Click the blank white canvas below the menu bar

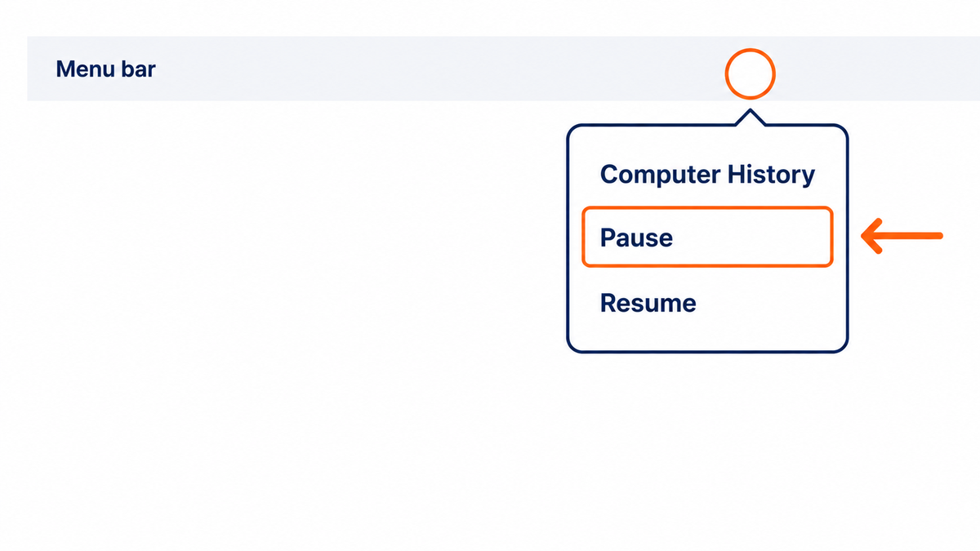click(x=286, y=327)
